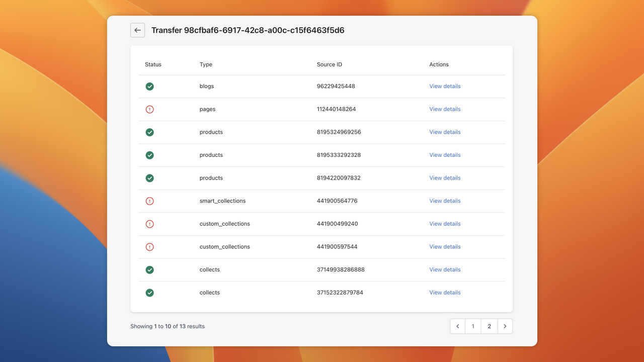View details for product 8195324969256
Screen dimensions: 644x362
tap(445, 132)
